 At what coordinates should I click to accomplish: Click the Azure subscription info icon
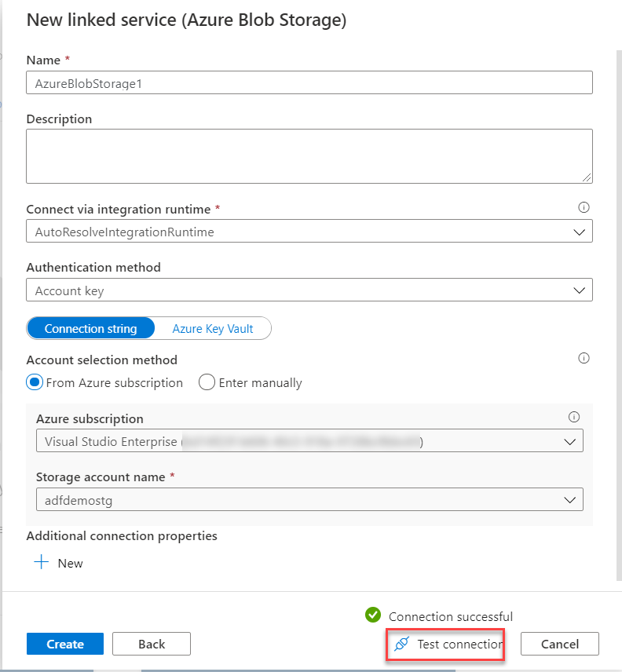click(x=573, y=417)
